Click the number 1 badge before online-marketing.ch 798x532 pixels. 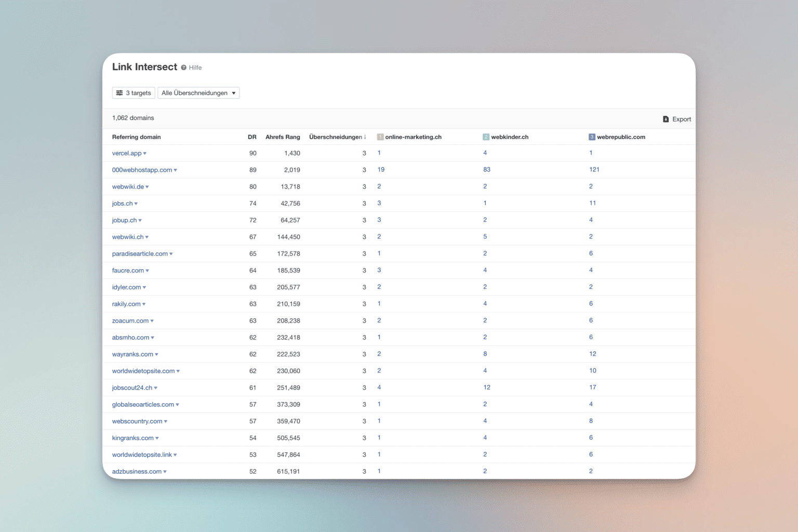pyautogui.click(x=380, y=137)
